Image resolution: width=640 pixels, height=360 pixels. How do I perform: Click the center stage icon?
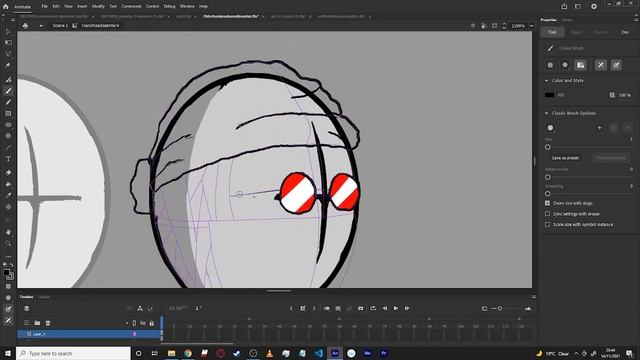(473, 26)
